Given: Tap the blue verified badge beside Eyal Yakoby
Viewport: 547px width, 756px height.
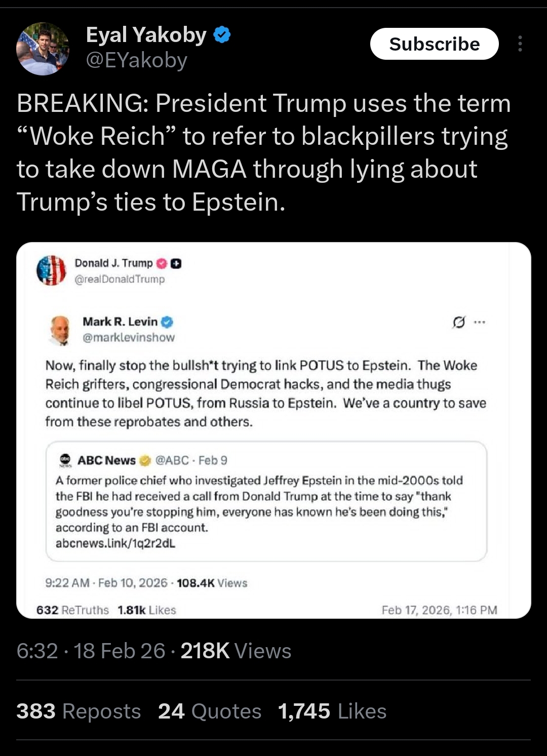Looking at the screenshot, I should click(222, 35).
